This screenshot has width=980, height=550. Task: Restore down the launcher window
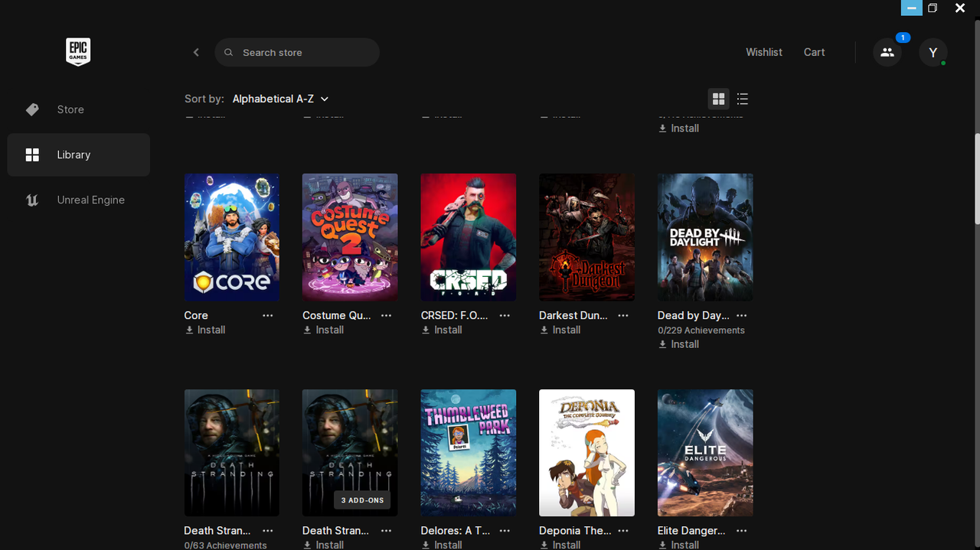pos(933,8)
